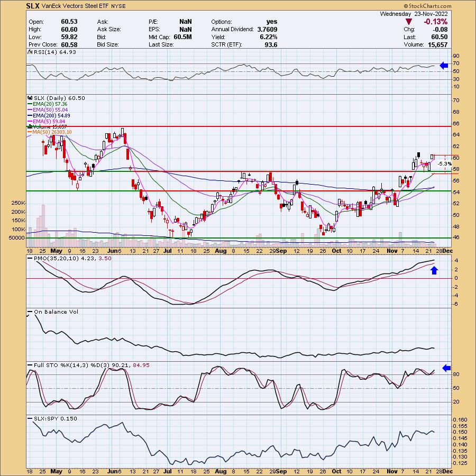Click the SCTR (ETF) value 93.6
This screenshot has height=476, width=476.
(x=271, y=44)
